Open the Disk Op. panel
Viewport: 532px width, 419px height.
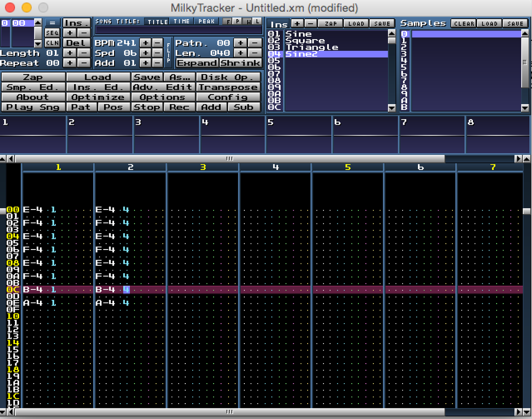point(229,77)
